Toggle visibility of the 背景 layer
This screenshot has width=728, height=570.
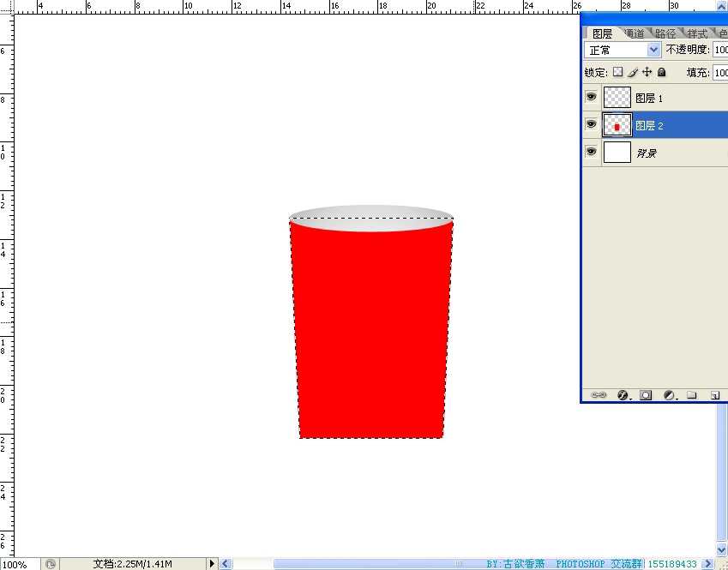click(591, 152)
